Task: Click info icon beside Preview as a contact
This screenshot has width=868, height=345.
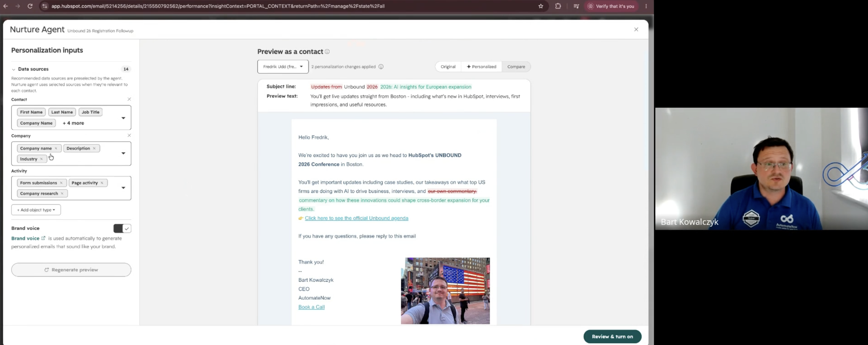Action: [x=327, y=51]
